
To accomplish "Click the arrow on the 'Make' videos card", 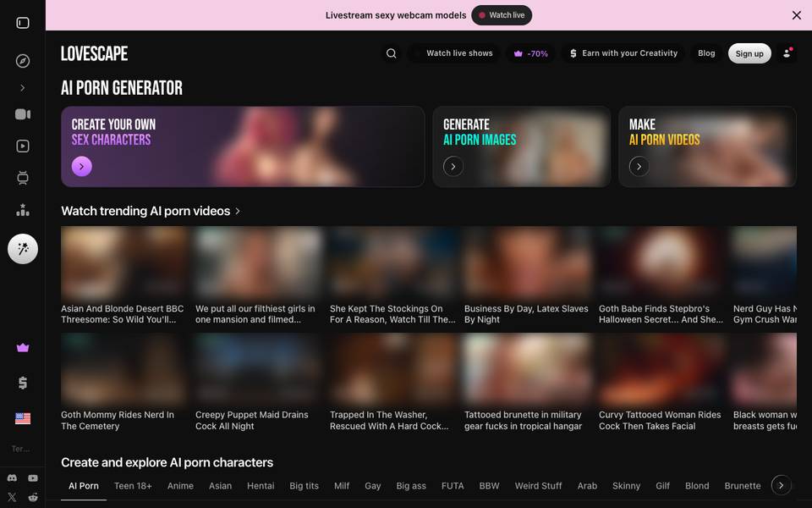I will click(x=639, y=167).
